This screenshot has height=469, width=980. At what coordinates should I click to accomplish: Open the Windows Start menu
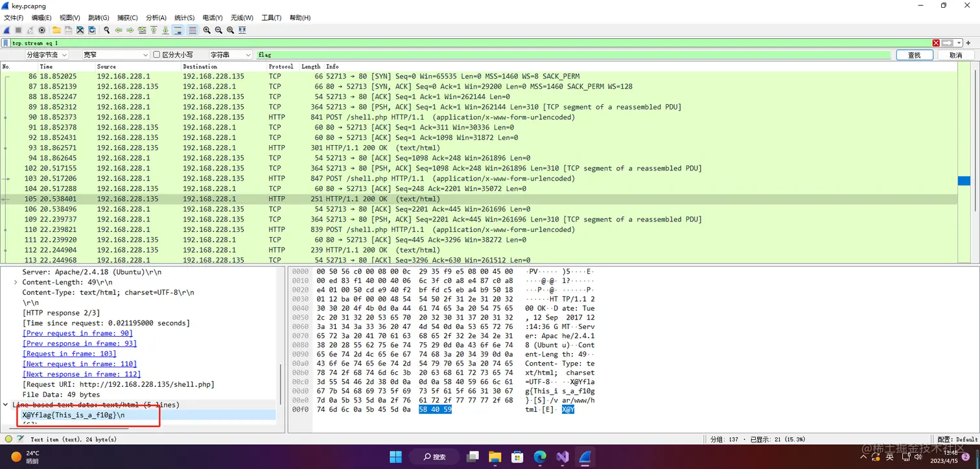(x=395, y=457)
